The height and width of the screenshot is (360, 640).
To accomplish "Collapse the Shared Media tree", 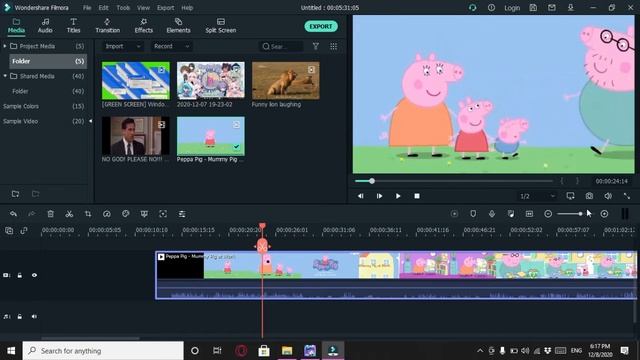I will pos(5,76).
